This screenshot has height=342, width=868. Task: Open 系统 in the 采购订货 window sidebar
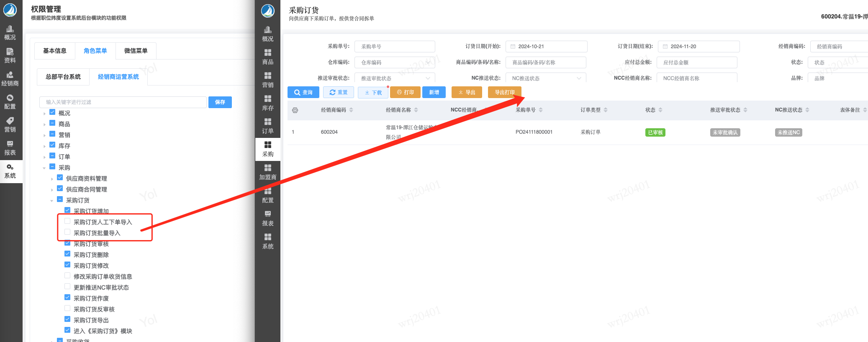(268, 242)
